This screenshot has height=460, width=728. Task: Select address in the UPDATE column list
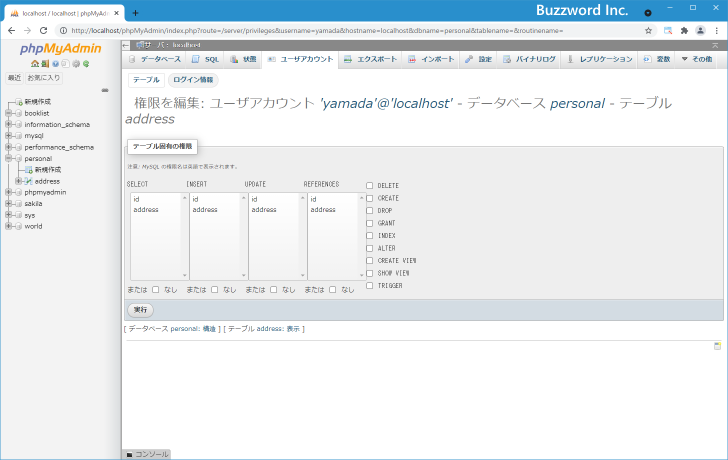coord(274,210)
